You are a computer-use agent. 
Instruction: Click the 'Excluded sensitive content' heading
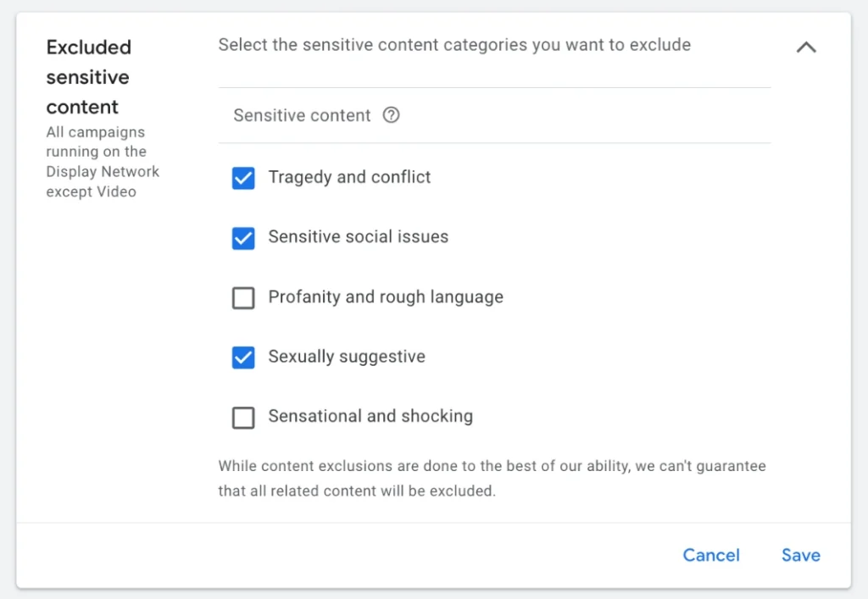coord(88,77)
